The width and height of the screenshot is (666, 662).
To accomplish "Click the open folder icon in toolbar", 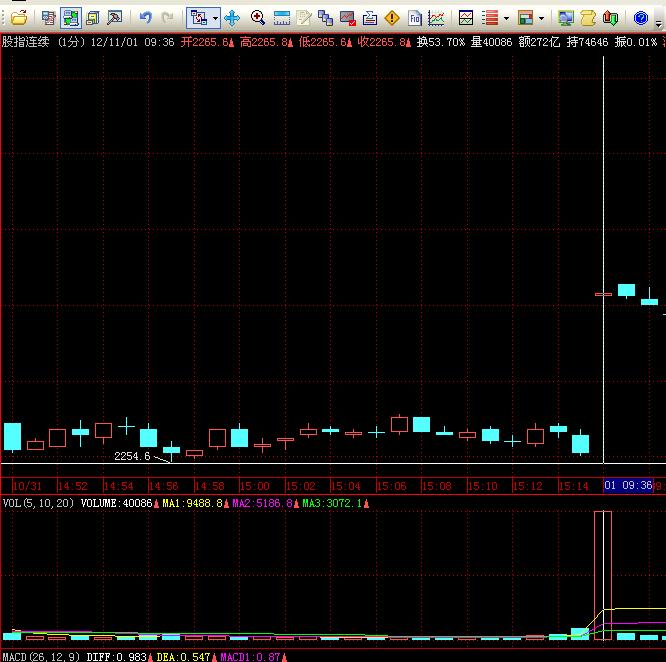I will [x=18, y=18].
